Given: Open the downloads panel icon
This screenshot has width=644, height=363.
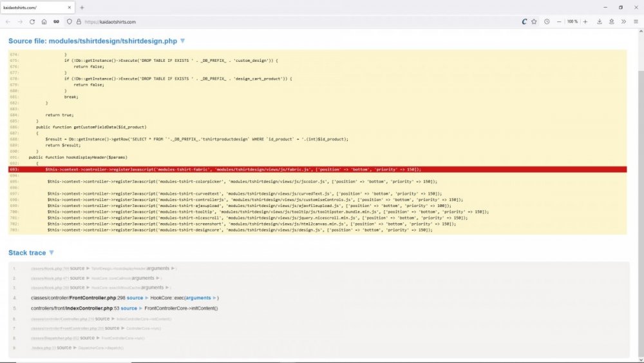Looking at the screenshot, I should click(x=599, y=21).
